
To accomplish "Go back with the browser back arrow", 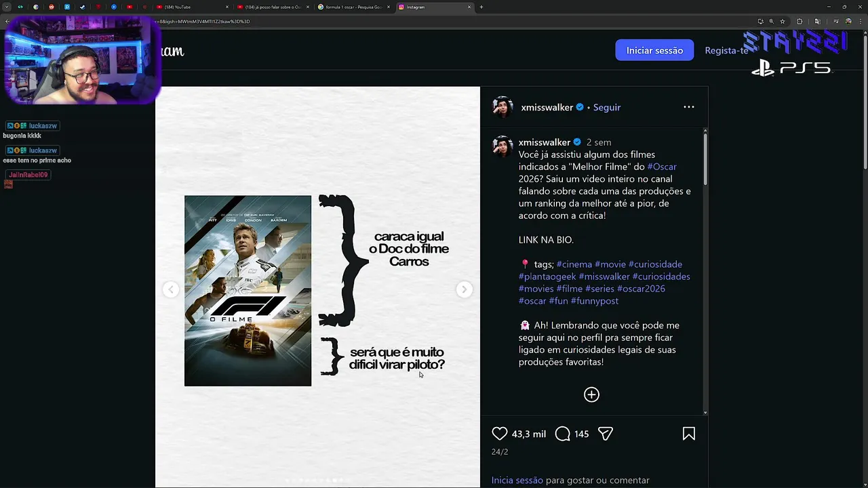I will click(x=7, y=21).
